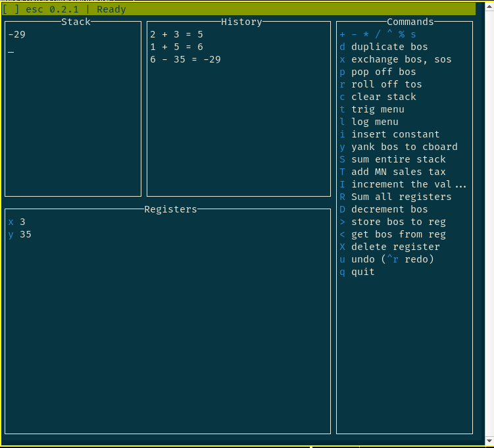Click the 'undo (^r redo)' command

coord(387,259)
